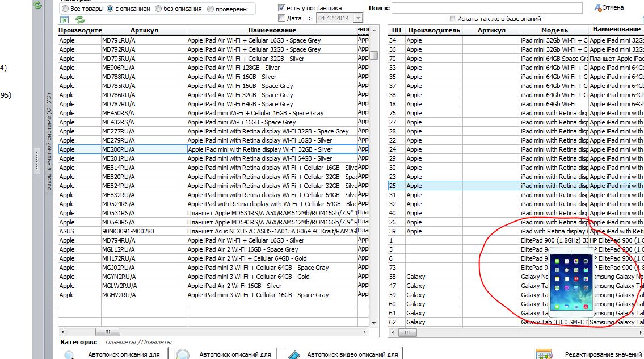644x359 pixels.
Task: Click the magnifier icon of Автопоиск описаний для
Action: point(183,355)
